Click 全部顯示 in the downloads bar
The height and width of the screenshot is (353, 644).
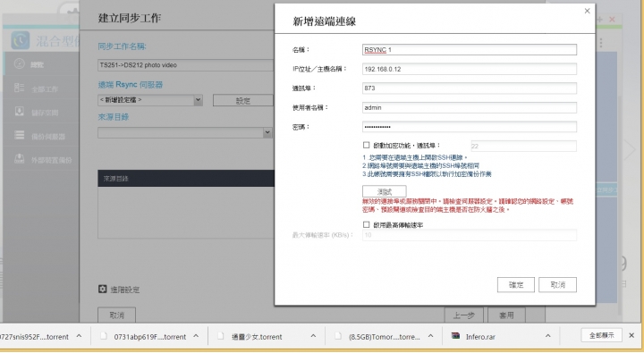click(602, 335)
